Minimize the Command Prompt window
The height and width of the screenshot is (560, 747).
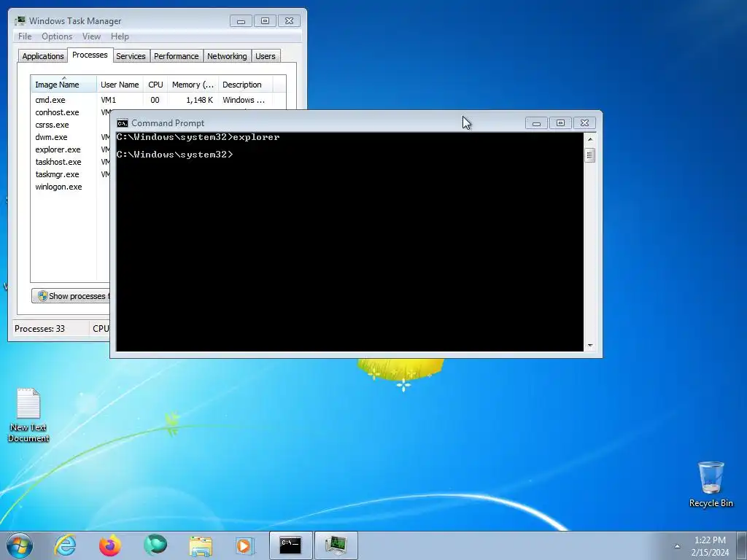[536, 122]
